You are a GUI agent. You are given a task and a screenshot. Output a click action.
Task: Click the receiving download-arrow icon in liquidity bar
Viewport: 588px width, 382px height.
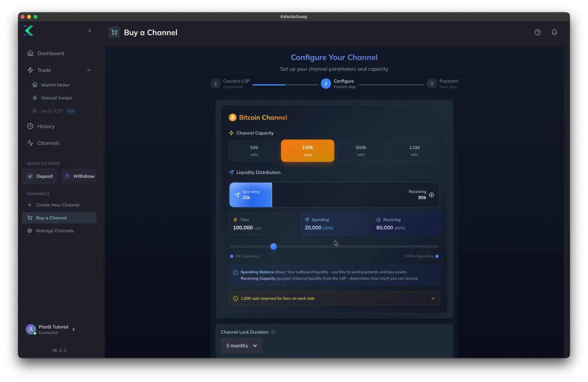pos(431,194)
